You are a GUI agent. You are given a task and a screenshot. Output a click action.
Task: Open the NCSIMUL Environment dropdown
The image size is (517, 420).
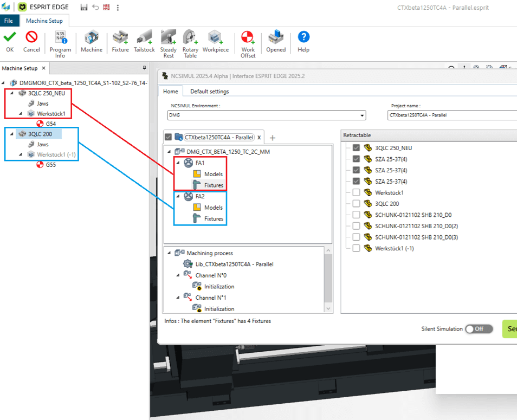[362, 115]
